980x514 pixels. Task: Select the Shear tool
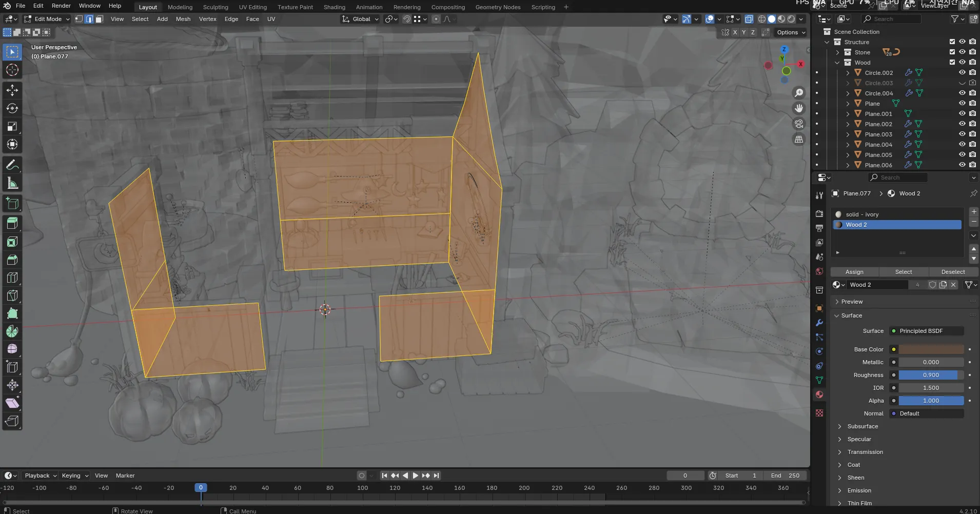pos(12,403)
